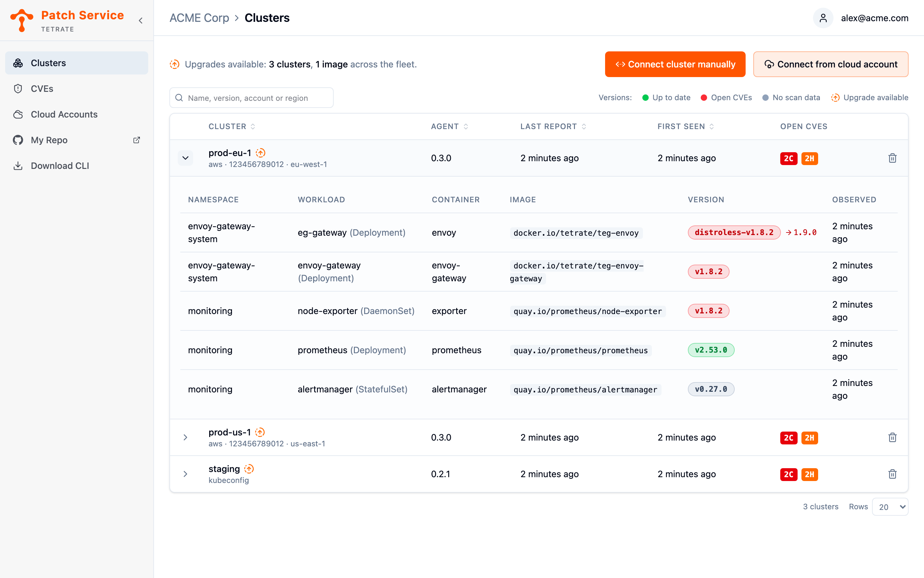Click the gray No scan data legend dot
This screenshot has width=924, height=578.
[x=765, y=98]
